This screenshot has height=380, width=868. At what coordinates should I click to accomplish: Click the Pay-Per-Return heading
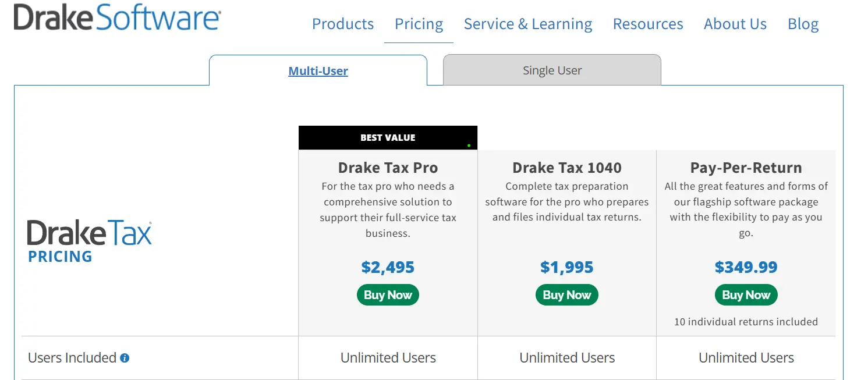coord(746,168)
